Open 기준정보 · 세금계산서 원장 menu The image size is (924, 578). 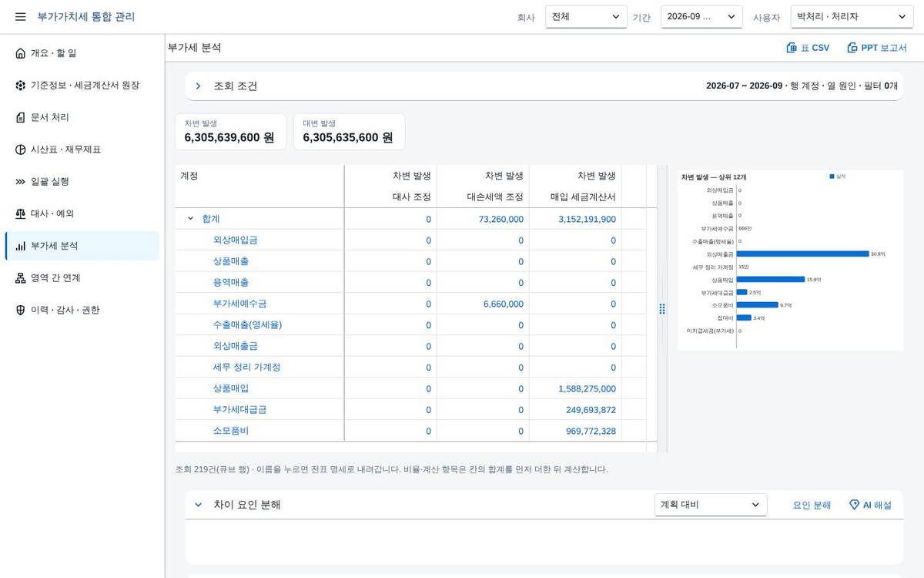(x=82, y=86)
